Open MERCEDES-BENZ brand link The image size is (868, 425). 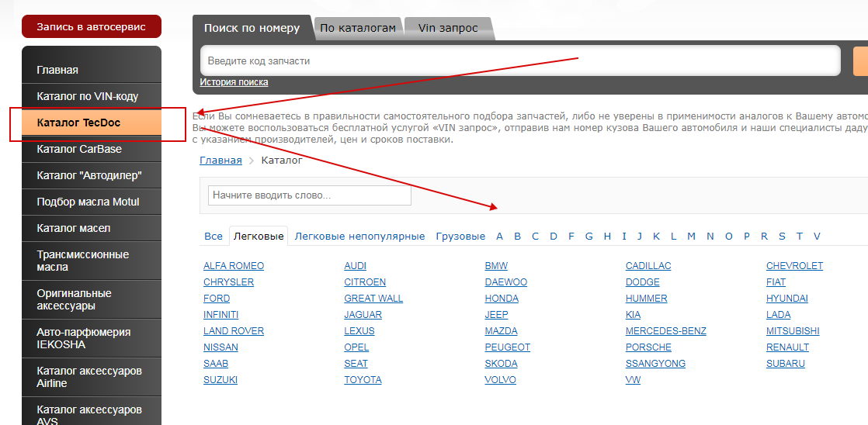666,331
